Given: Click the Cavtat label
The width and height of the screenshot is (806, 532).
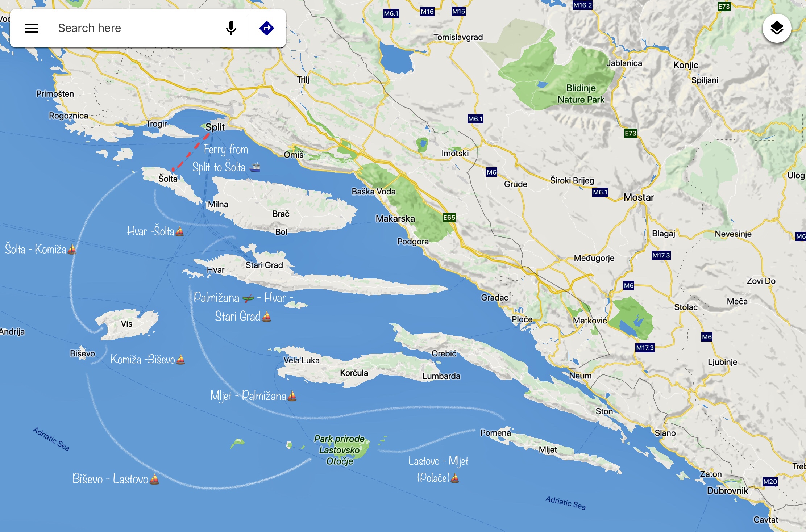Looking at the screenshot, I should coord(765,520).
